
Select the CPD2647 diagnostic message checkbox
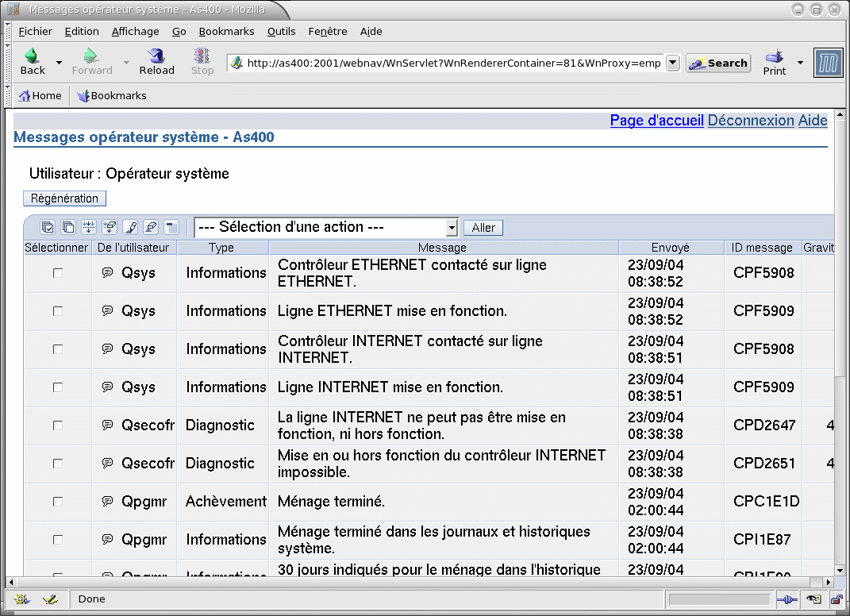[57, 425]
